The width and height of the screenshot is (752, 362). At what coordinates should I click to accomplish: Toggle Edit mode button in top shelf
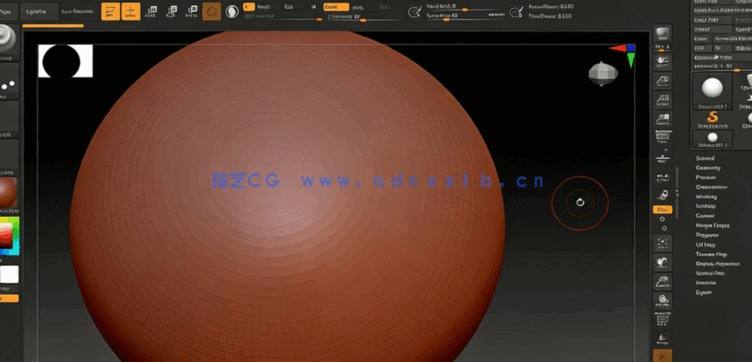click(110, 12)
